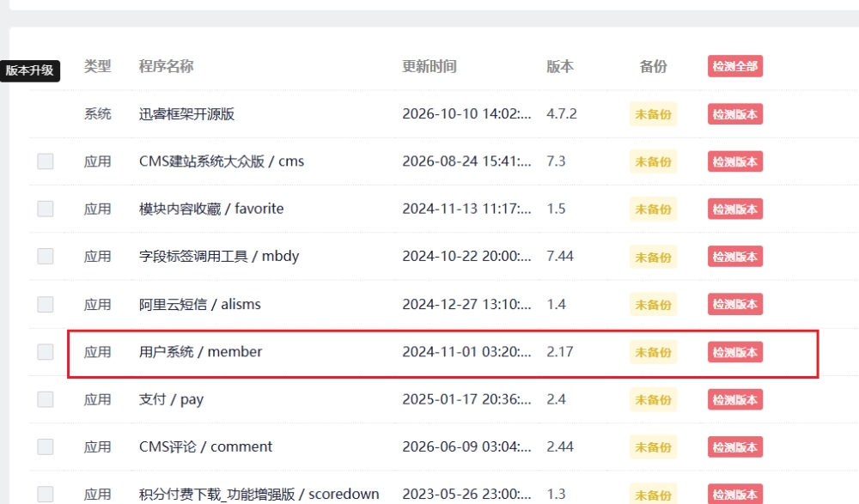Check the CMS评论 / comment row box
The width and height of the screenshot is (859, 504).
click(46, 447)
